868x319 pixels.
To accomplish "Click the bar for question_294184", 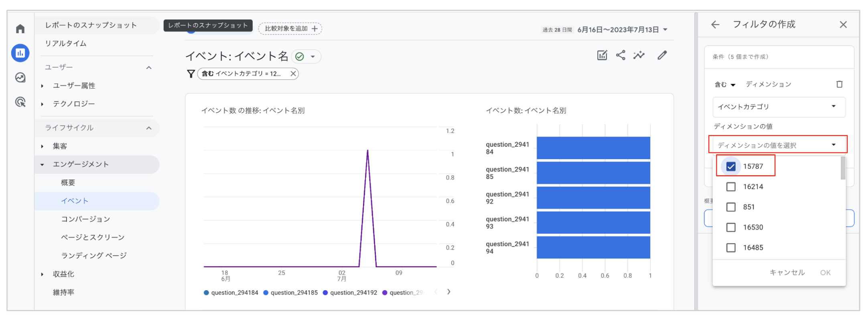I will pyautogui.click(x=593, y=148).
